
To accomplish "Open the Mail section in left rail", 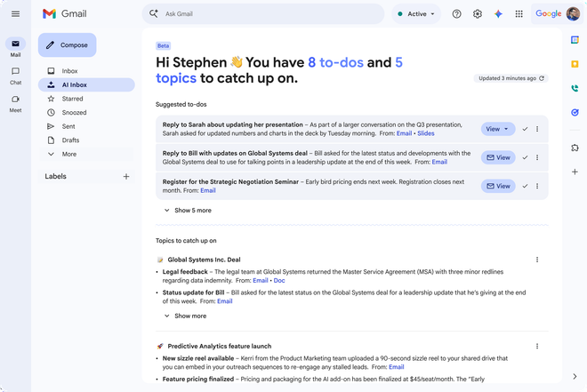I will (15, 47).
